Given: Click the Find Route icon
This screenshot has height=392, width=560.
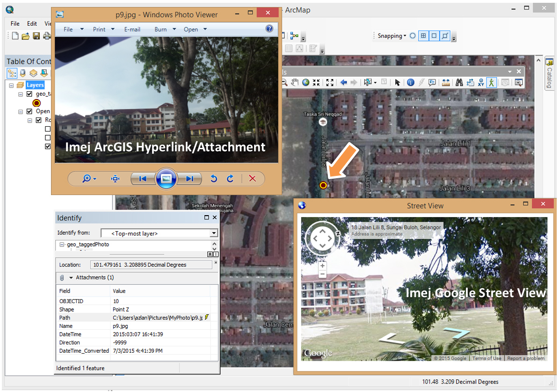Looking at the screenshot, I should point(470,82).
